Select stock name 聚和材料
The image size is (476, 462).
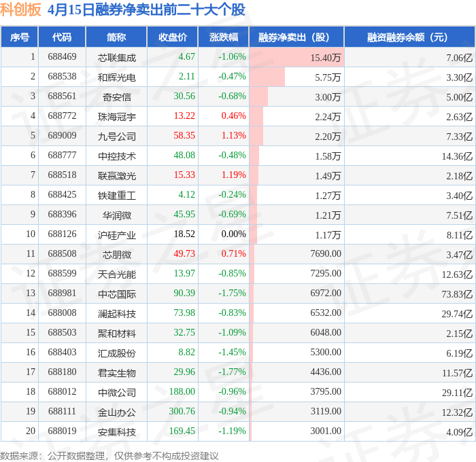click(116, 334)
